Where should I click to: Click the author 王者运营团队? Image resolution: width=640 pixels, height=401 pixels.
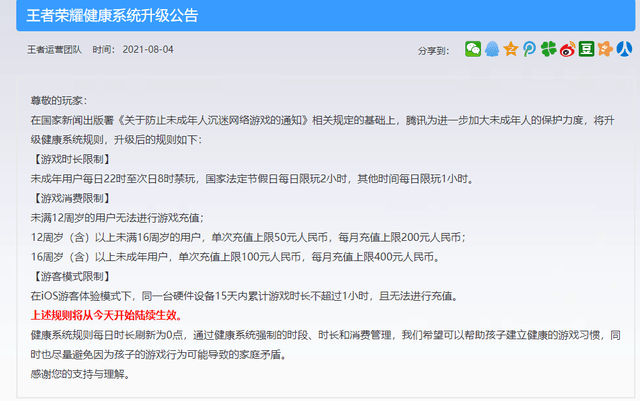click(54, 50)
